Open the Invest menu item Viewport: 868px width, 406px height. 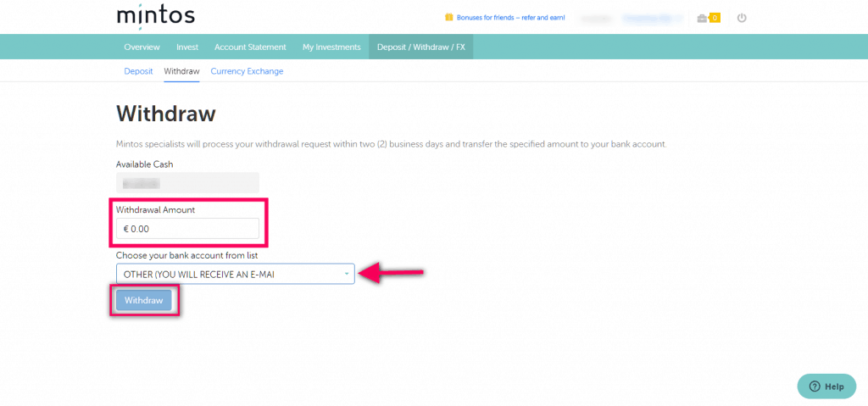point(187,47)
